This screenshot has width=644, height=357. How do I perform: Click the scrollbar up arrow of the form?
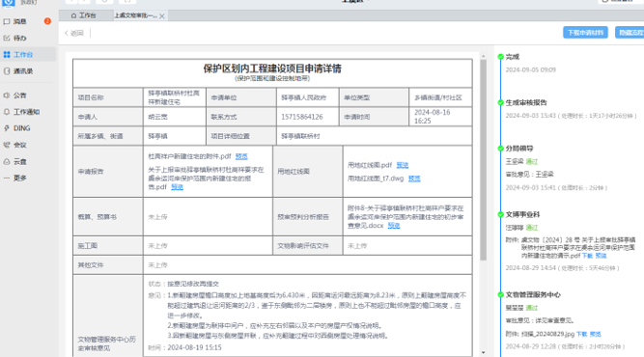pos(484,56)
